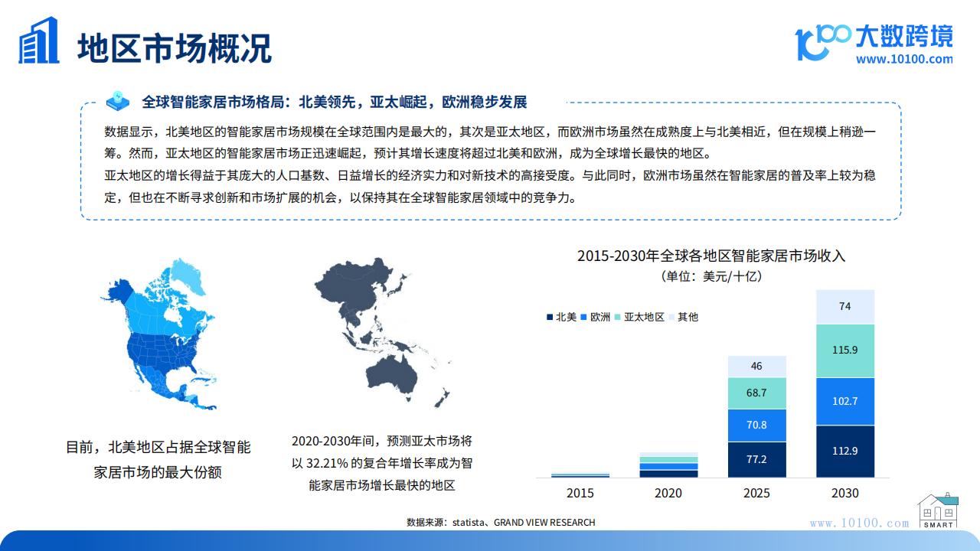Click the 欧洲 blue legend swatch
The height and width of the screenshot is (551, 980).
tap(584, 317)
